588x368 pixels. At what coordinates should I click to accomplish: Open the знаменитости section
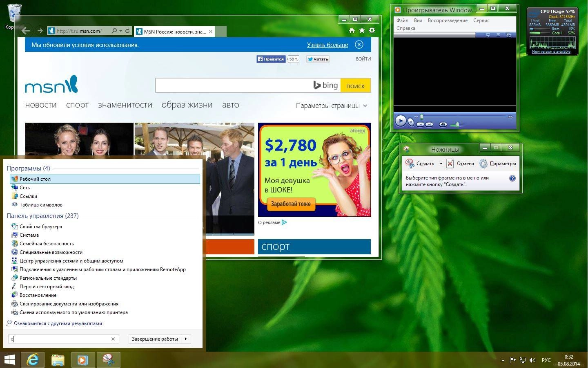pyautogui.click(x=125, y=105)
